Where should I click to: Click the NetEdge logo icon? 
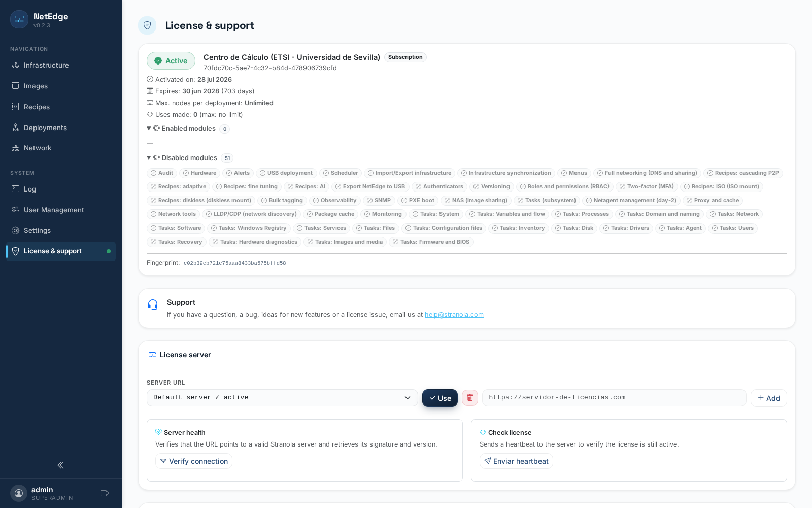[19, 19]
